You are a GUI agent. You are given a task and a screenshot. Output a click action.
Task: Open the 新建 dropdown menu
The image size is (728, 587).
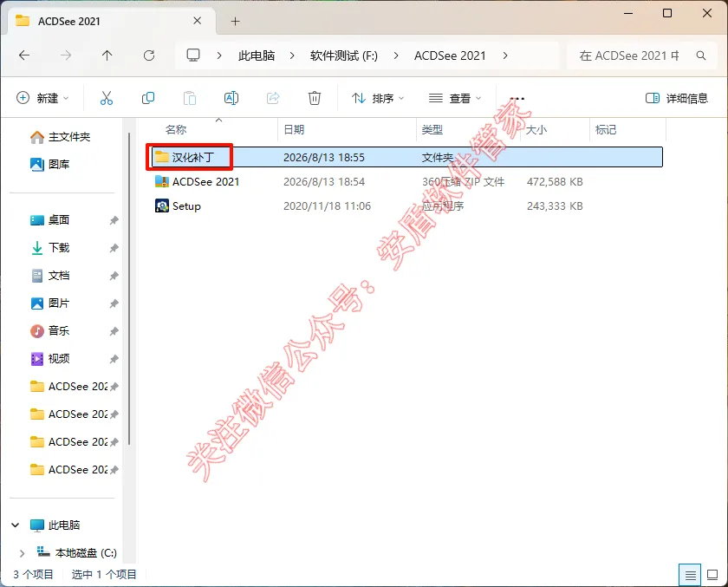(42, 98)
